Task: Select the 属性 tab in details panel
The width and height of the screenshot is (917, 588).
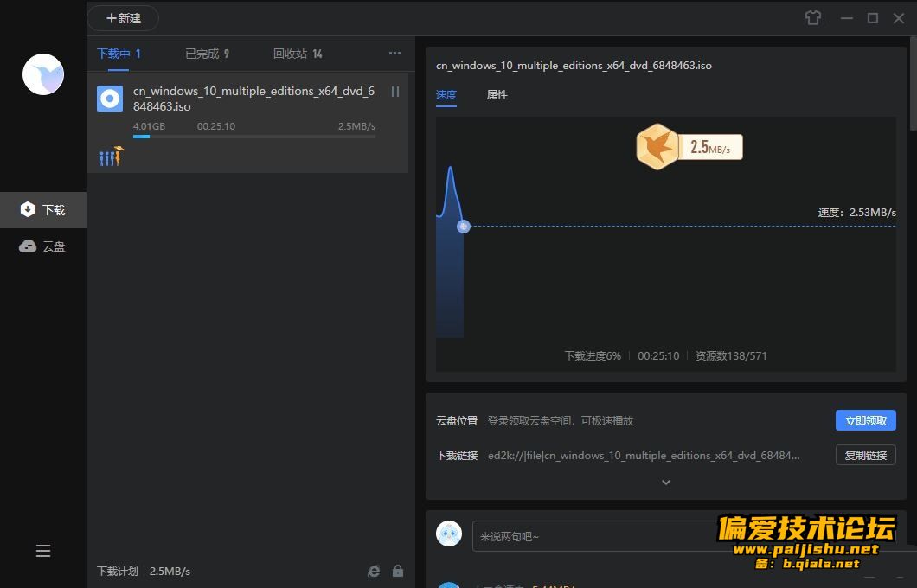Action: click(x=497, y=95)
